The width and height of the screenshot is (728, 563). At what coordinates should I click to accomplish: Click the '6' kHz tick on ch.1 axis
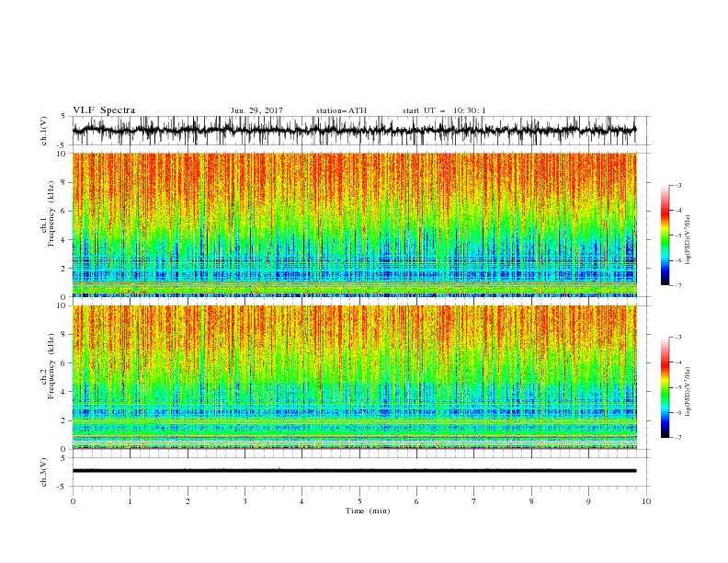click(64, 212)
